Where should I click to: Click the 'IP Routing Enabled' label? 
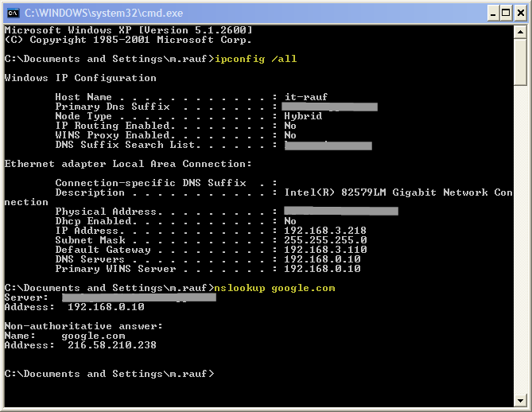tap(113, 126)
